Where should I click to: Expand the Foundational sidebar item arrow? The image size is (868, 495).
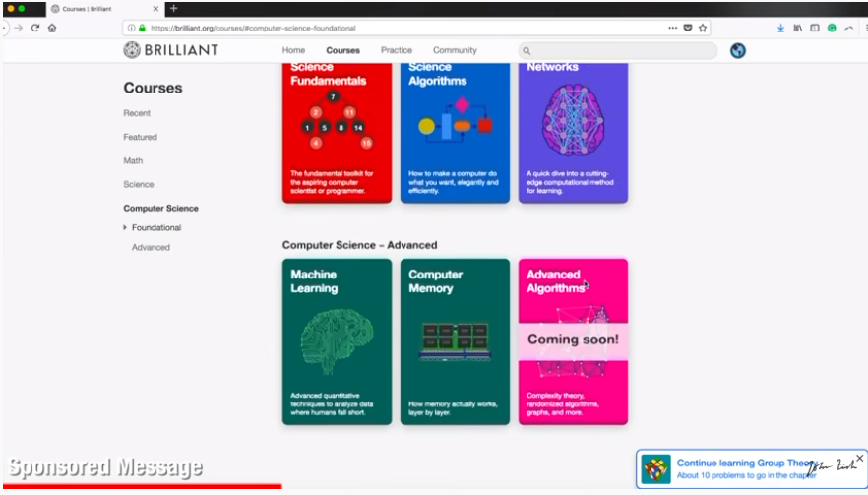[x=125, y=227]
